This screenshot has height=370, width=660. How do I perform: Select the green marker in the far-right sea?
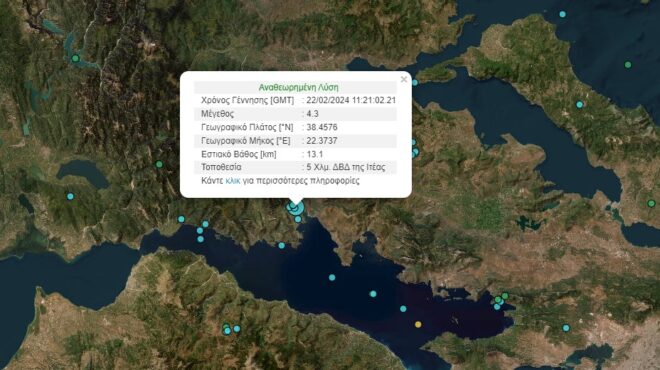click(x=628, y=65)
